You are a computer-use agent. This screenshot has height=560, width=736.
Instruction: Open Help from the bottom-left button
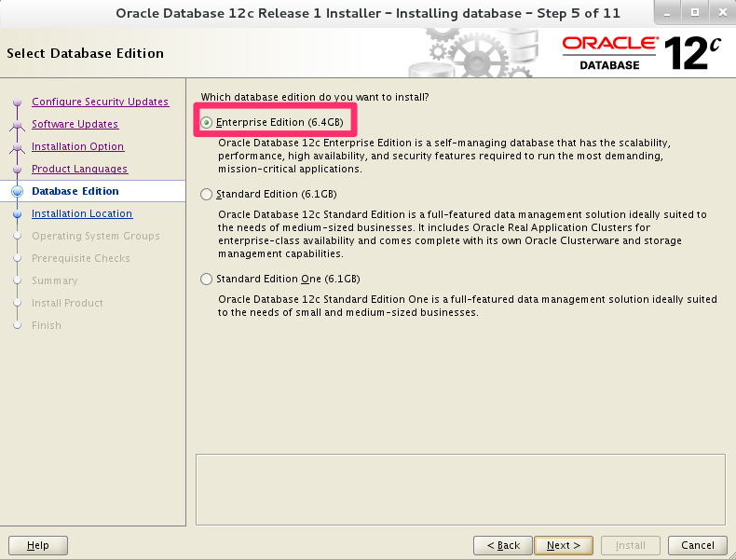tap(38, 545)
